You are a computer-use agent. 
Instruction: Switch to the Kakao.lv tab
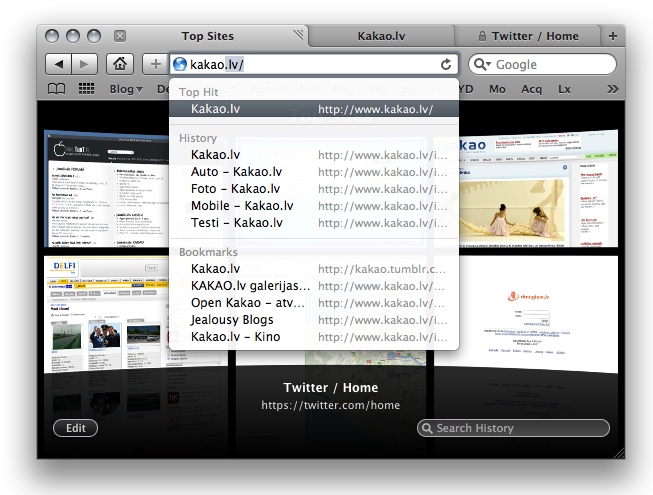381,36
